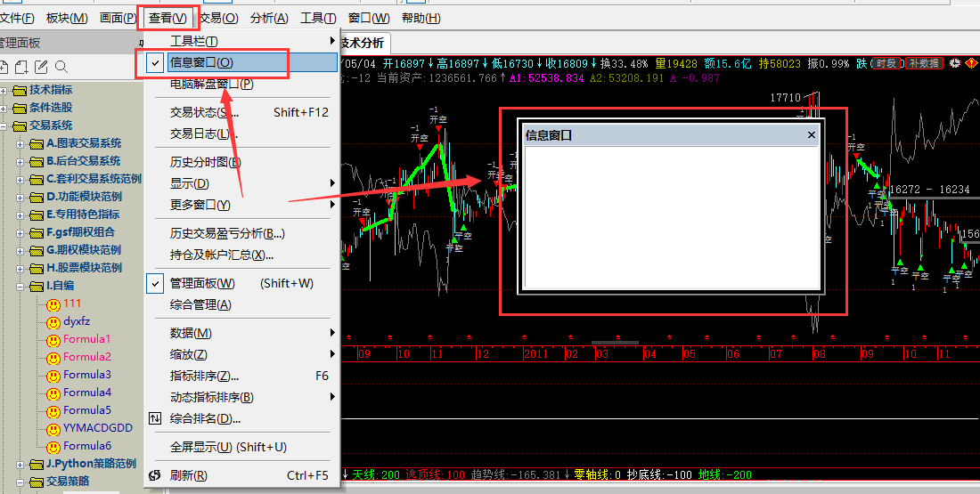This screenshot has width=980, height=494.
Task: Click the E.专用特色指标 tree item
Action: pos(83,215)
